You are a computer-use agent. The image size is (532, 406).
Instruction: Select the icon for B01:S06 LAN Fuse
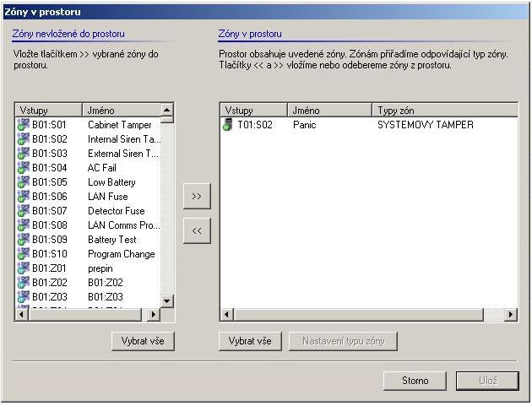click(x=23, y=197)
